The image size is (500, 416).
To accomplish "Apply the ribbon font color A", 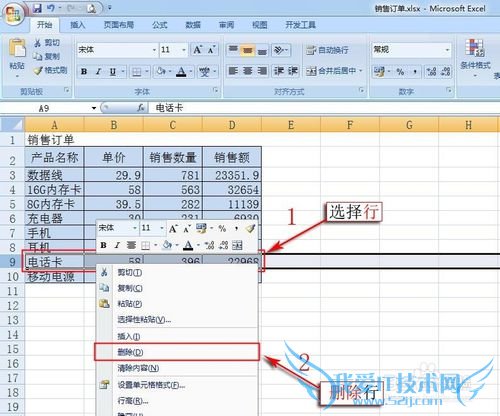I will pyautogui.click(x=181, y=71).
